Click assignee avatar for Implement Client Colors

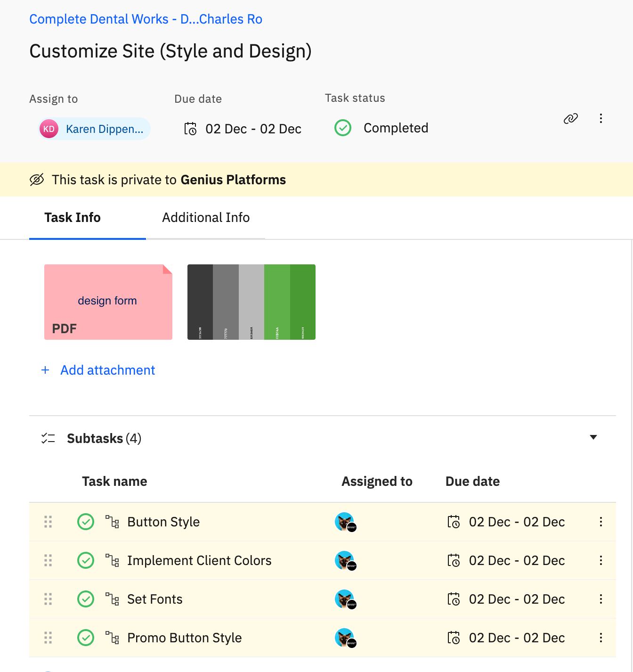coord(346,561)
